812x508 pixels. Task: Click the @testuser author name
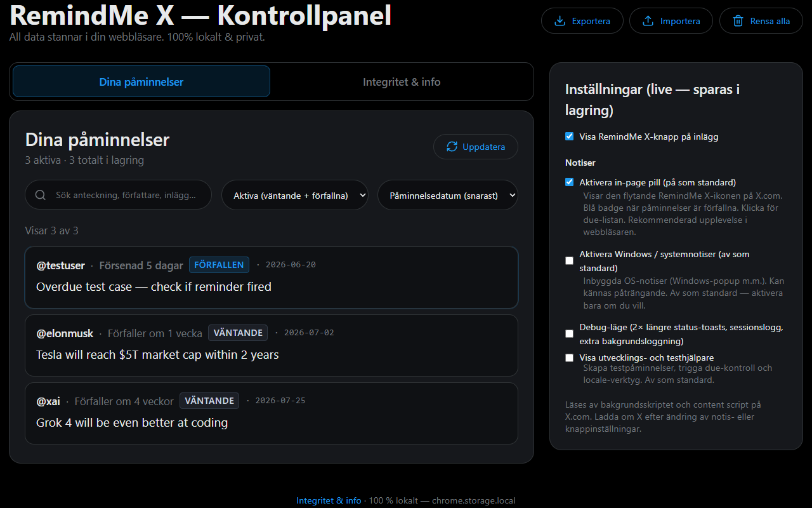tap(60, 265)
